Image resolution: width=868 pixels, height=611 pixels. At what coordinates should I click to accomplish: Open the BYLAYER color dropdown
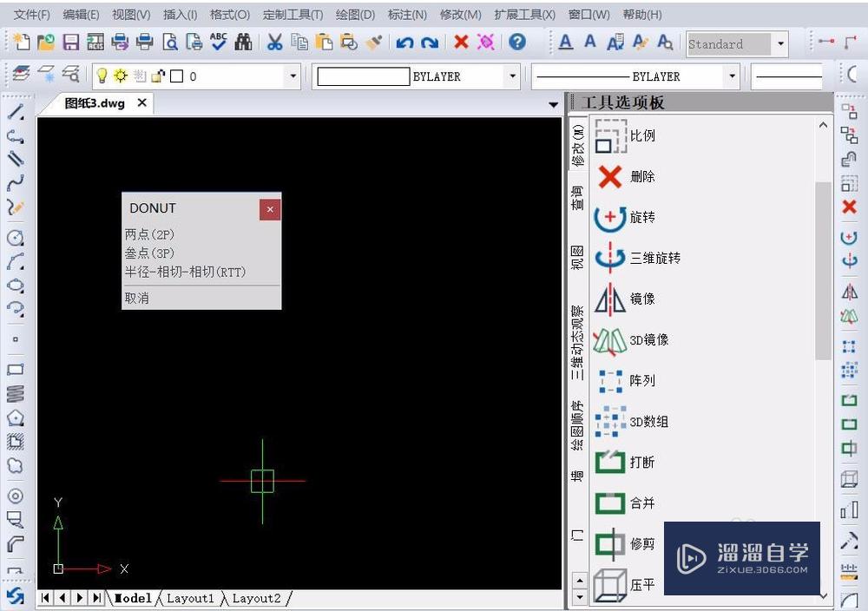tap(512, 76)
